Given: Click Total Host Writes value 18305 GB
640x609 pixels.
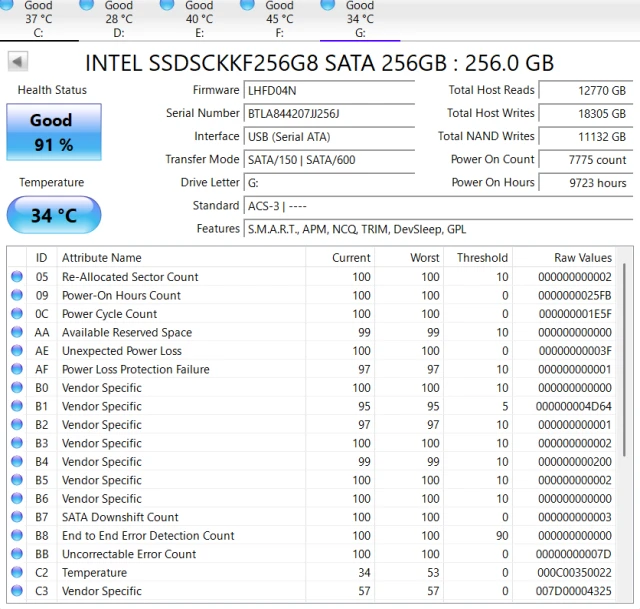Looking at the screenshot, I should [586, 113].
